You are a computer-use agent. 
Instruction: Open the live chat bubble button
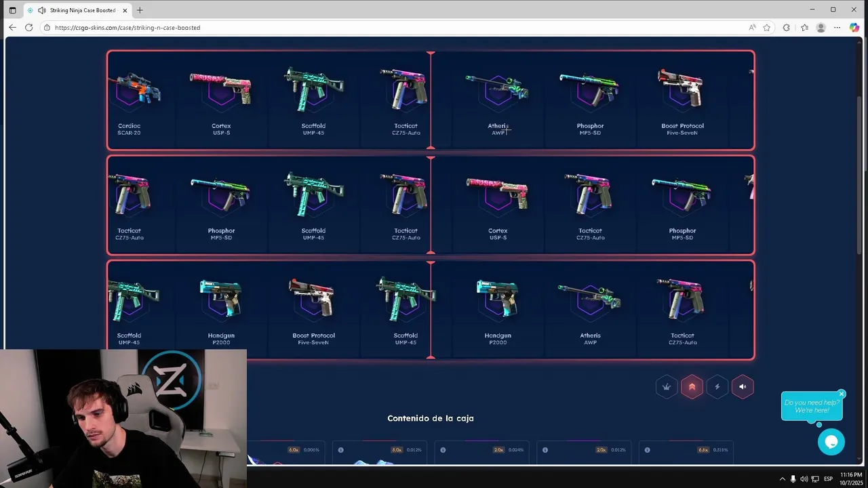831,442
